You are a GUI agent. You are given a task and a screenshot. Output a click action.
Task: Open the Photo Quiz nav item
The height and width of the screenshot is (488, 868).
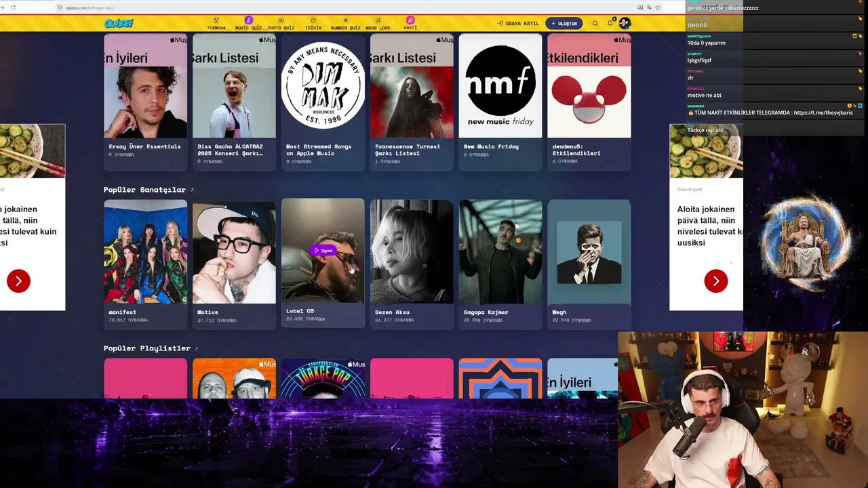click(281, 24)
